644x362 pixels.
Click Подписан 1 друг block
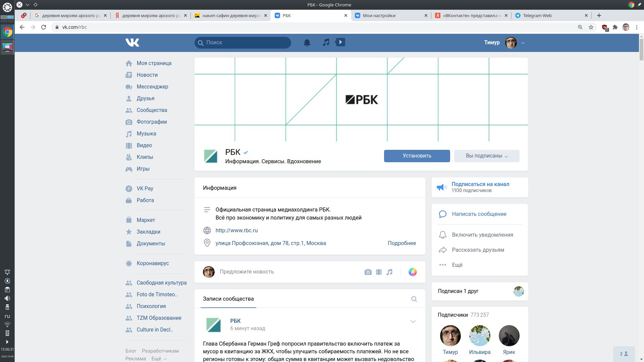click(x=480, y=291)
